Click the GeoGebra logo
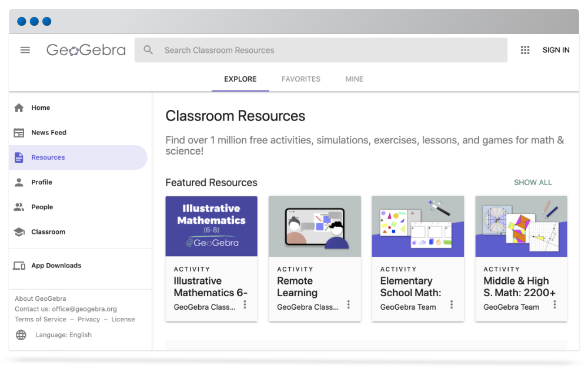Viewport: 588px width, 369px height. pos(86,50)
